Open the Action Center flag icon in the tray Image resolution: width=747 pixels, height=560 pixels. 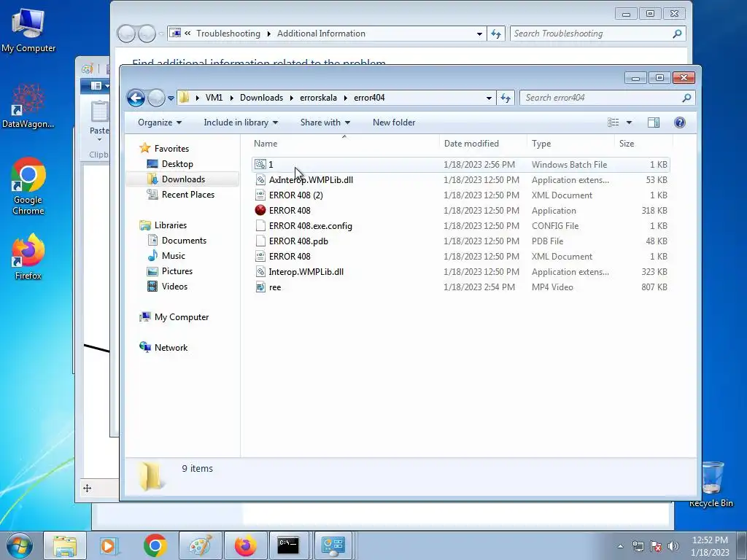pos(656,546)
